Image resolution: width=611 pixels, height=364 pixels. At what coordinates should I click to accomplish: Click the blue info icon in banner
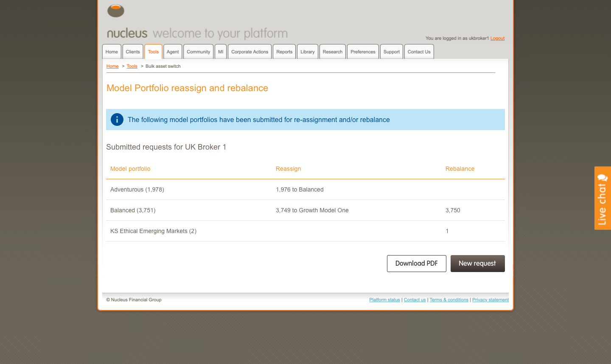coord(117,119)
